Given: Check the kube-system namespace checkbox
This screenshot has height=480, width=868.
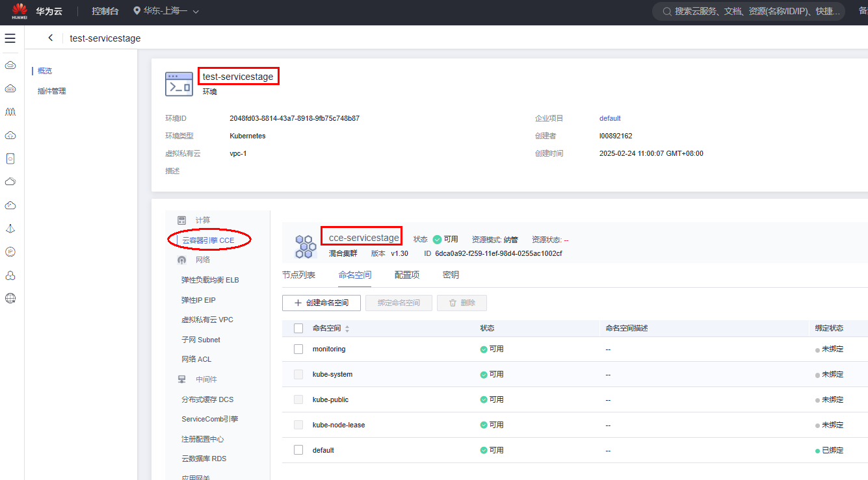Looking at the screenshot, I should click(x=298, y=374).
